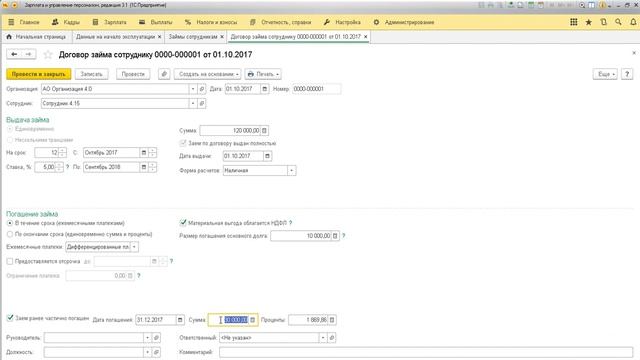Open Кадры menu section
Image resolution: width=640 pixels, height=360 pixels.
(x=66, y=22)
